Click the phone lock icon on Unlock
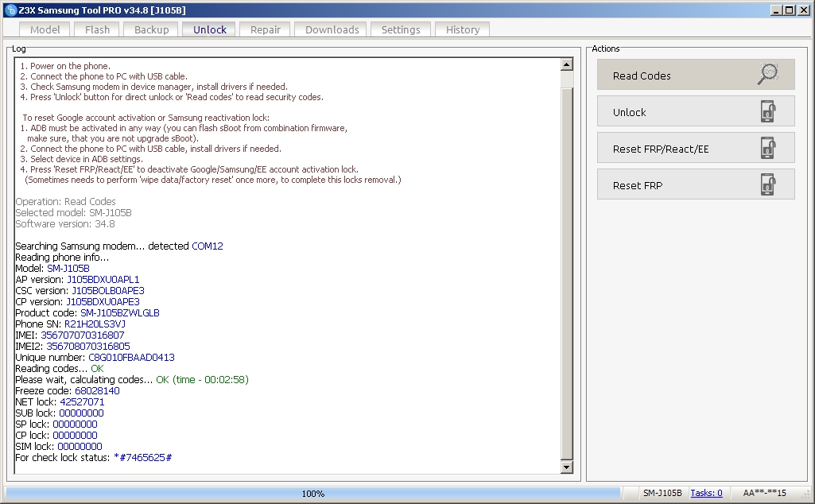The image size is (815, 504). tap(768, 111)
